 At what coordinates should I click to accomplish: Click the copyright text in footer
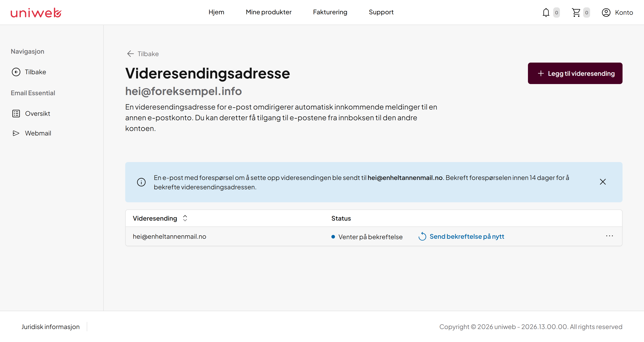tap(531, 327)
